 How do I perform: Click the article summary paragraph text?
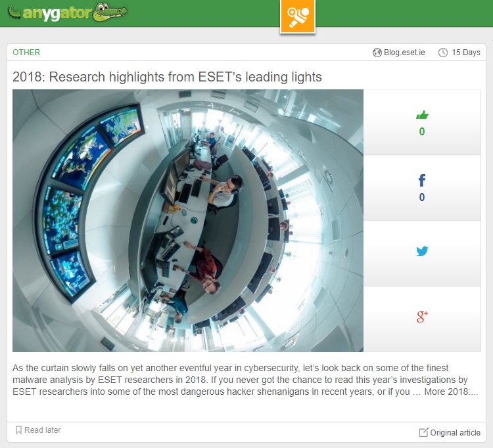pos(245,380)
